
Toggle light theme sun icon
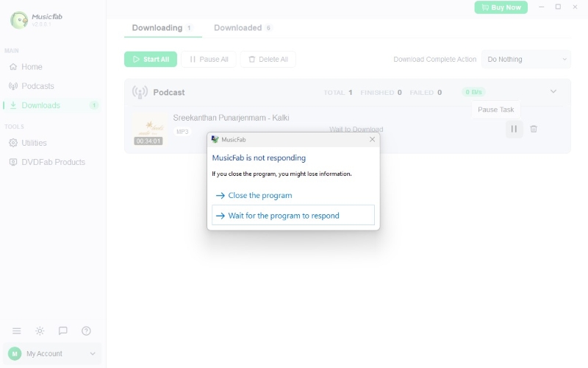[40, 330]
